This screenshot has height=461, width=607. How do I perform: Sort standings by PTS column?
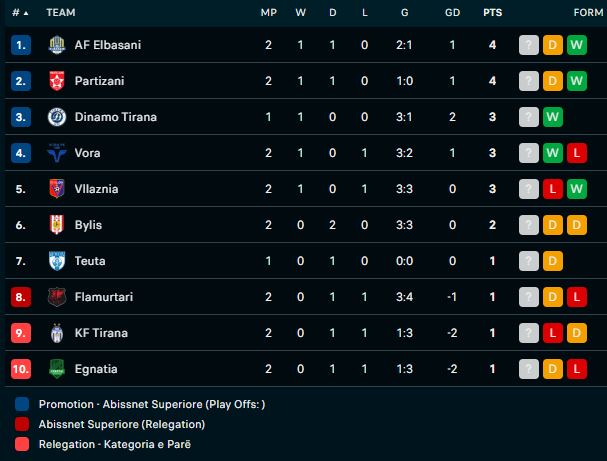[x=492, y=13]
